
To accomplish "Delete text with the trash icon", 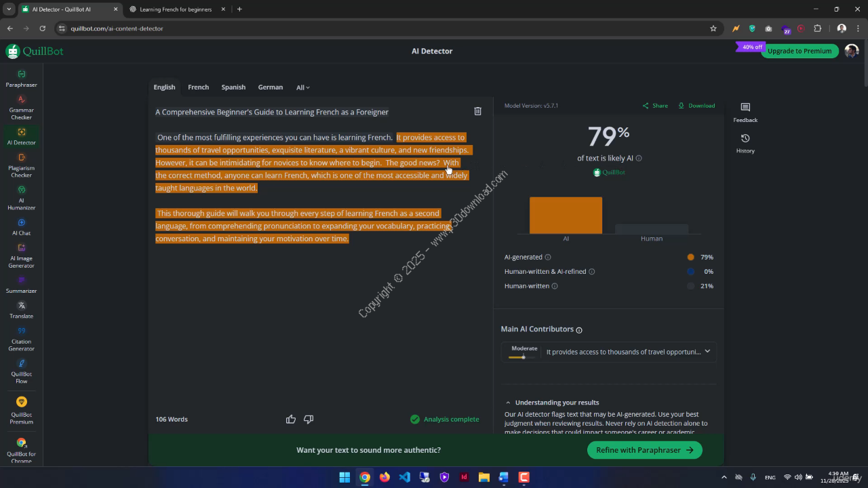I will point(477,111).
